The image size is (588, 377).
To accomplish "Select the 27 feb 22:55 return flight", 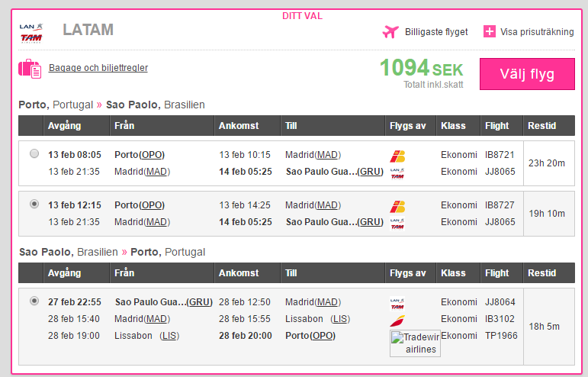I will pos(34,301).
